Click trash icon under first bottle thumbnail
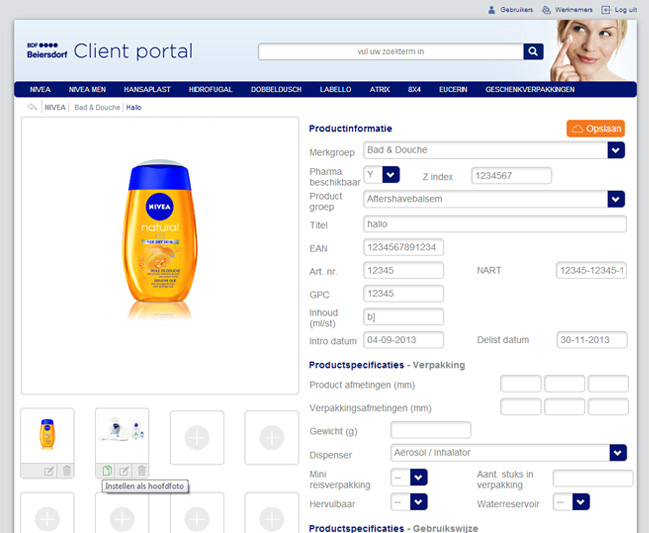649x533 pixels. 67,471
